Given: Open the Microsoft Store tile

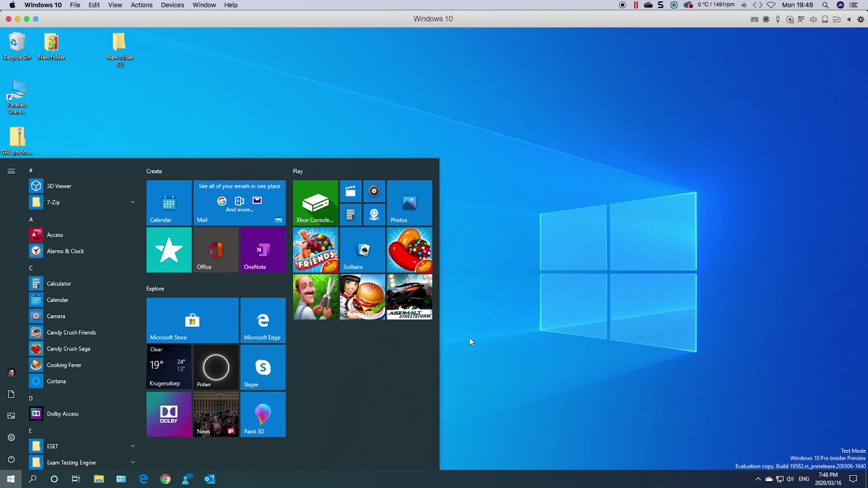Looking at the screenshot, I should (192, 320).
